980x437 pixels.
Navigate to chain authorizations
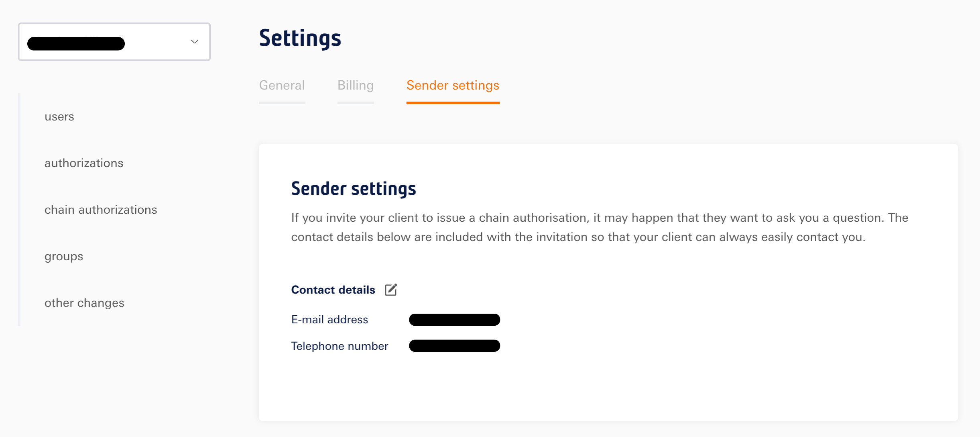coord(101,210)
